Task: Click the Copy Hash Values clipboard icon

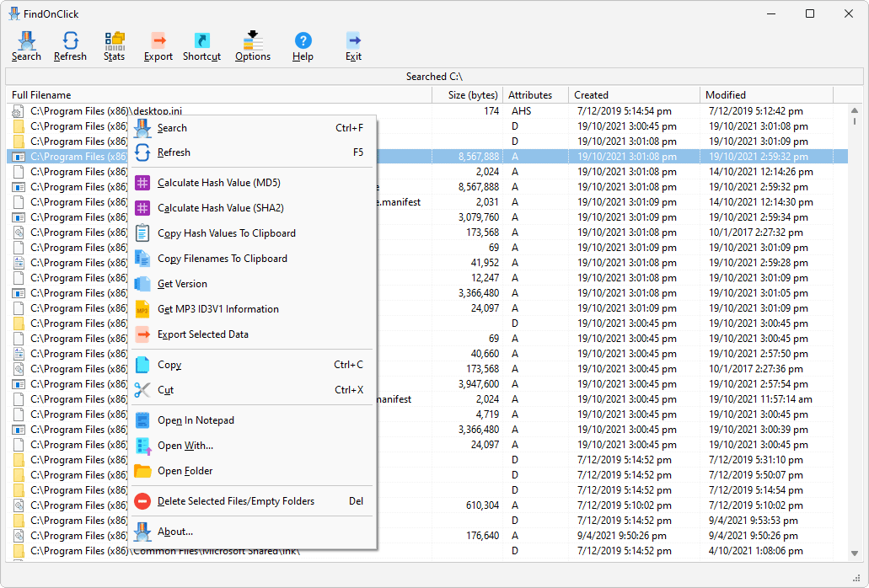Action: pos(142,233)
